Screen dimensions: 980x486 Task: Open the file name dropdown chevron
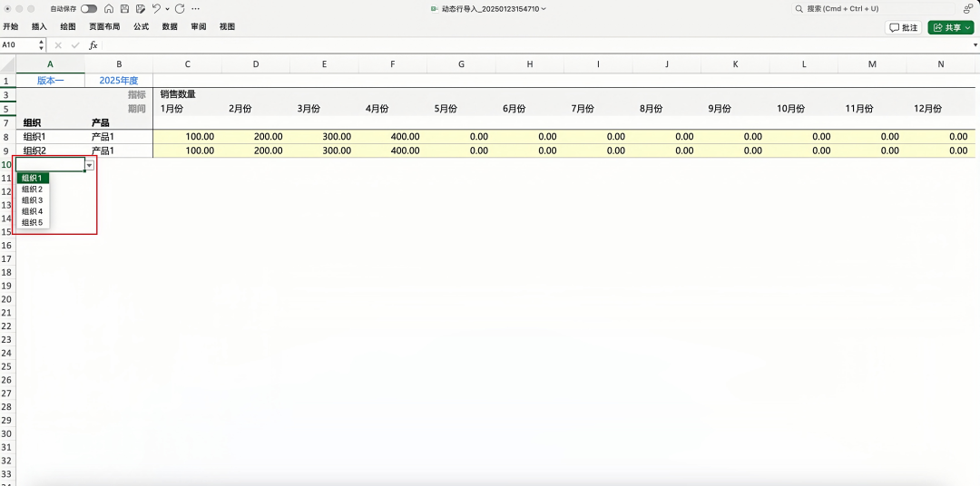[544, 9]
